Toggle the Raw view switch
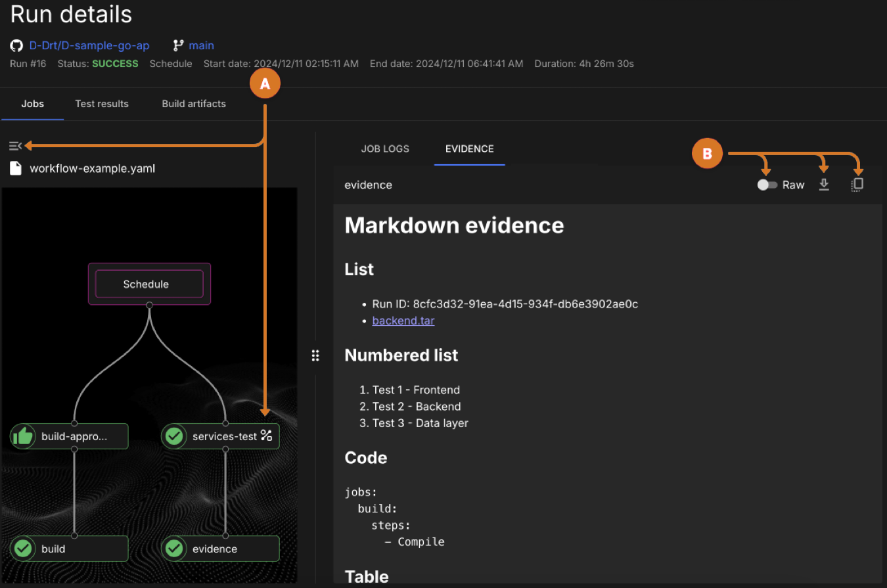Viewport: 887px width, 588px height. (767, 185)
